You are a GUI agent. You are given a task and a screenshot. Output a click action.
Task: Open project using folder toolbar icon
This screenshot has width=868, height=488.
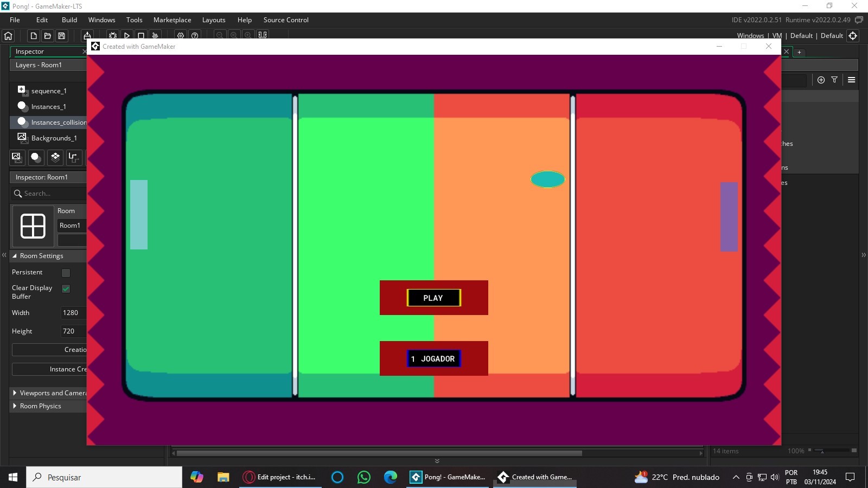pyautogui.click(x=48, y=36)
